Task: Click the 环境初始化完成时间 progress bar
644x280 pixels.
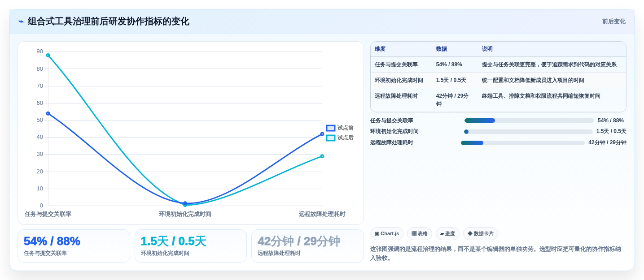Action: (528, 132)
